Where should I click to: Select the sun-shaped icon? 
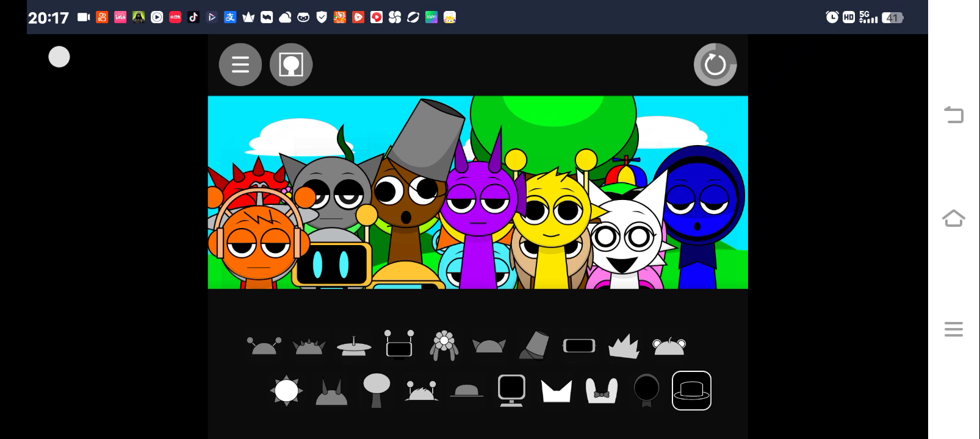point(286,391)
